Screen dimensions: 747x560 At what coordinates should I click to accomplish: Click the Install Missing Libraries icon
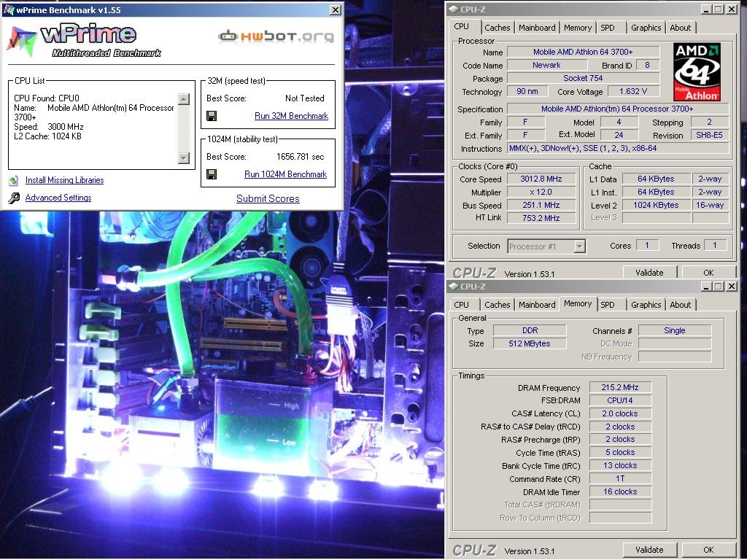pyautogui.click(x=14, y=180)
